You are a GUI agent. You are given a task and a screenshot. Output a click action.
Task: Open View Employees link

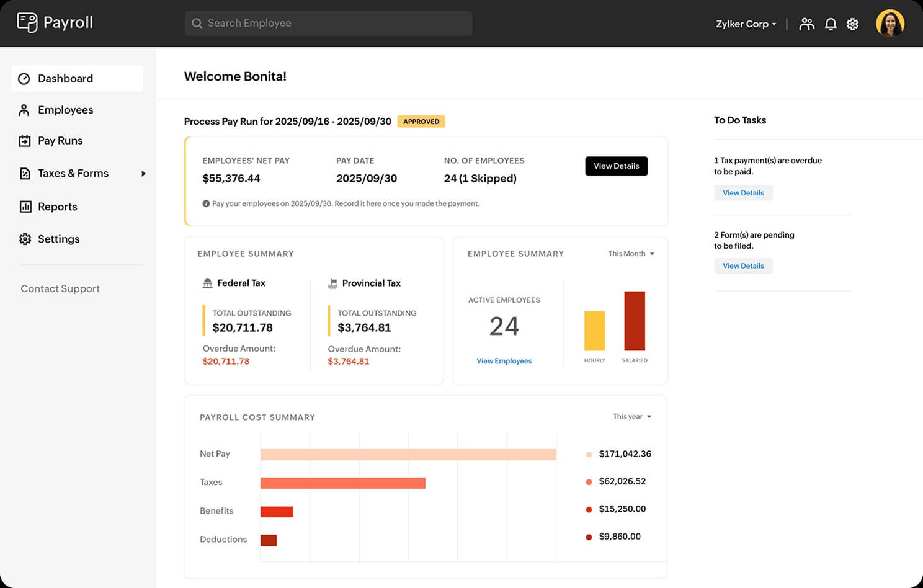504,360
